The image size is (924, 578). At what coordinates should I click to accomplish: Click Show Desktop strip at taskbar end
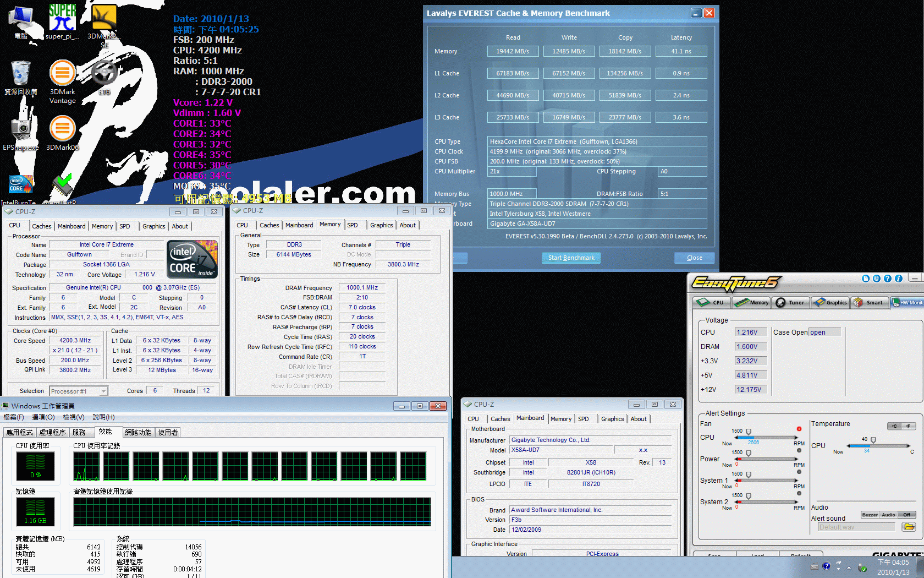[x=921, y=567]
